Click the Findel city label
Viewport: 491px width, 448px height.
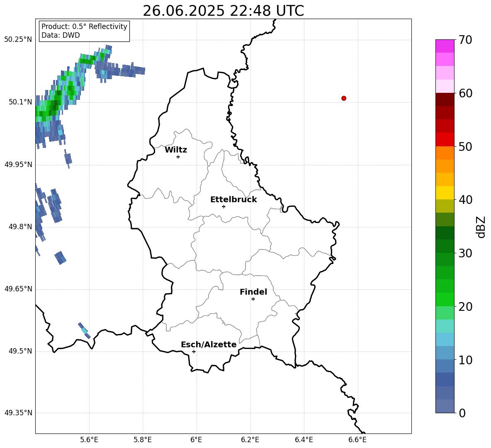click(253, 292)
